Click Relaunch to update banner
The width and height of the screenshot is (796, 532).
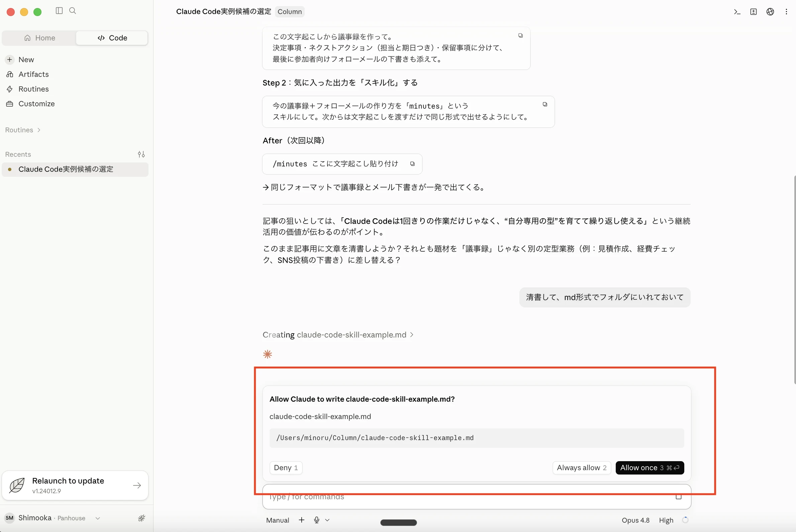click(x=75, y=486)
